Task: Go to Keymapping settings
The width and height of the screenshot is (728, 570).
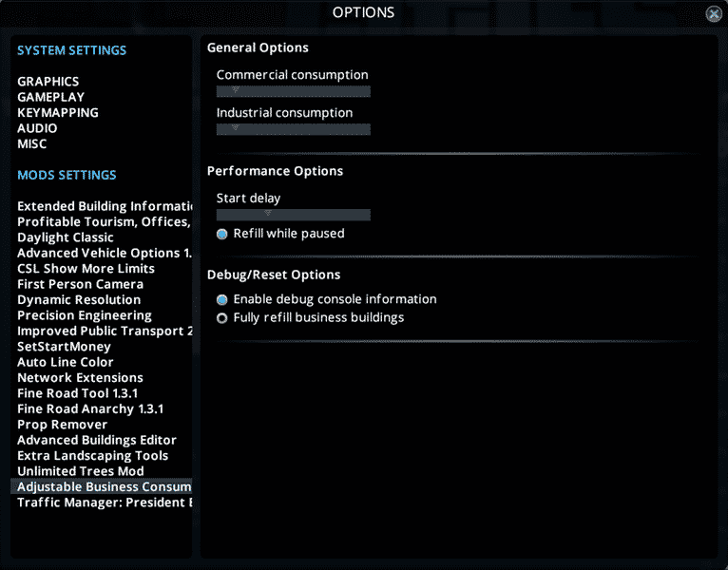Action: pyautogui.click(x=58, y=113)
